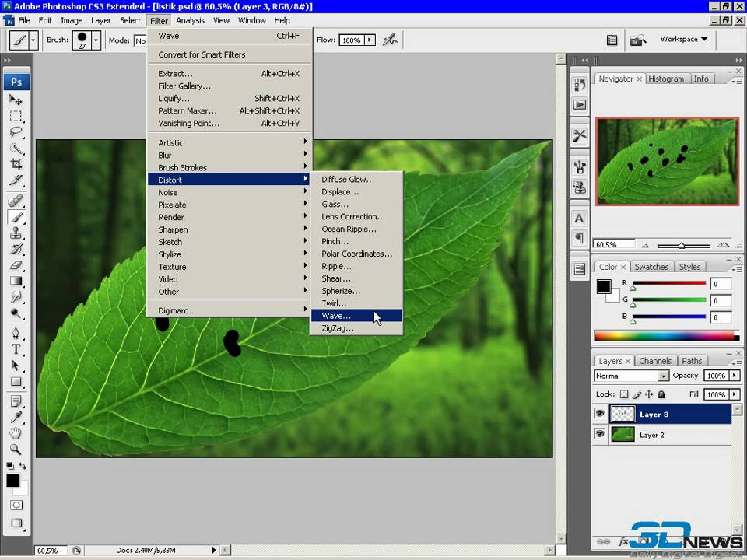Select the Healing Brush tool

tap(16, 201)
